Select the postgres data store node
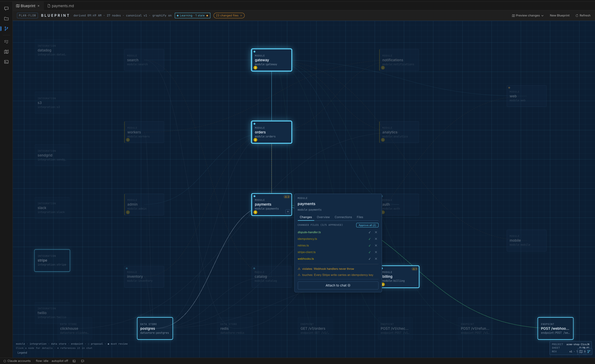This screenshot has width=595, height=364. pos(155,328)
